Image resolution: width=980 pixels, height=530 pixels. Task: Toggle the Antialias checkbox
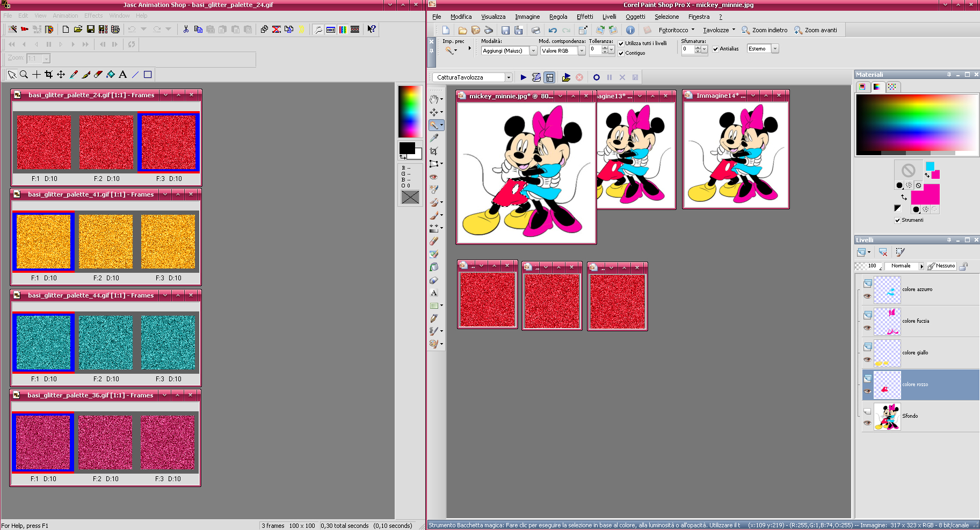coord(715,49)
